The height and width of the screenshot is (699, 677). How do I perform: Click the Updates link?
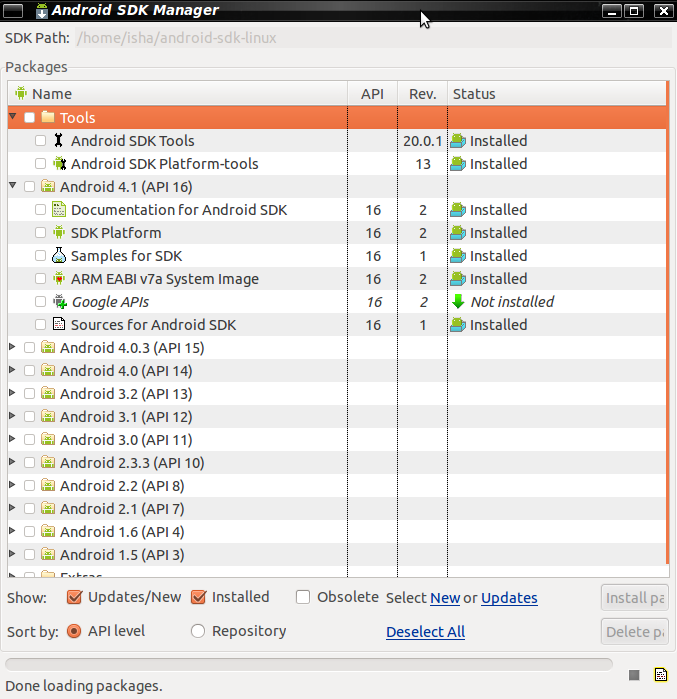point(509,598)
